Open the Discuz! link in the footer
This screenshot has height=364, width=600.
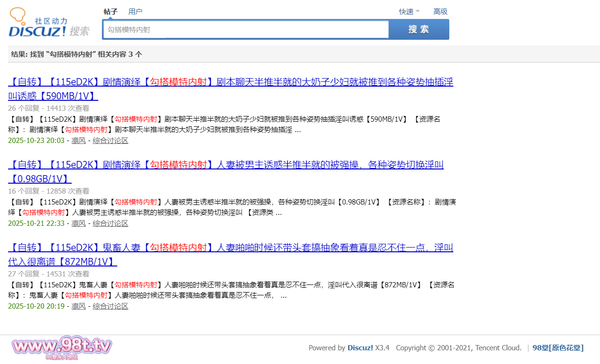coord(360,348)
